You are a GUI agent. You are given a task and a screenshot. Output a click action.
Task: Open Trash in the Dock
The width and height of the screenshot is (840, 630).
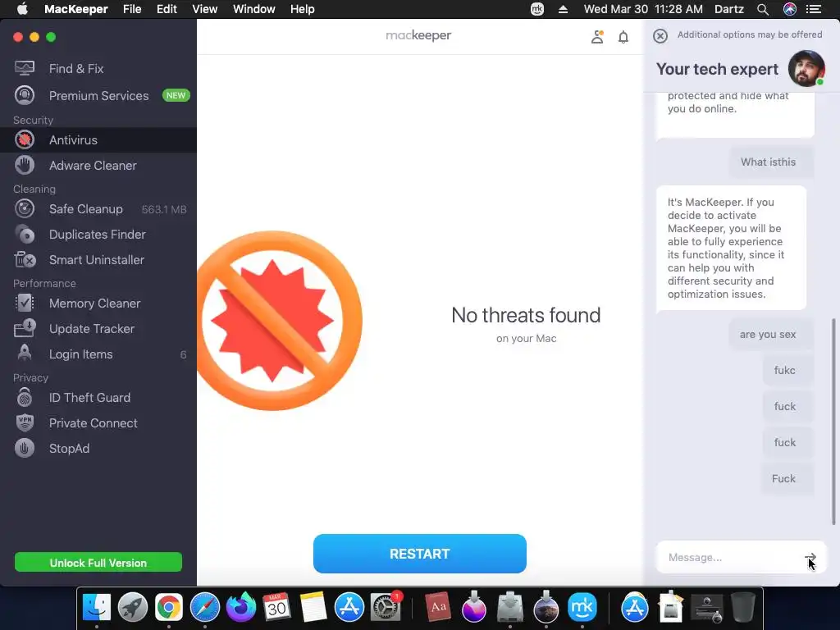tap(743, 608)
